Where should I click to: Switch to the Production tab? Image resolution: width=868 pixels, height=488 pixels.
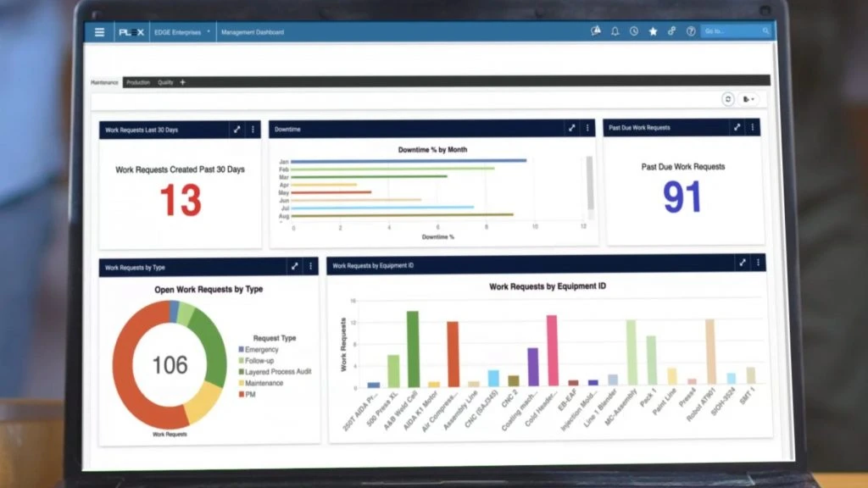(x=138, y=82)
